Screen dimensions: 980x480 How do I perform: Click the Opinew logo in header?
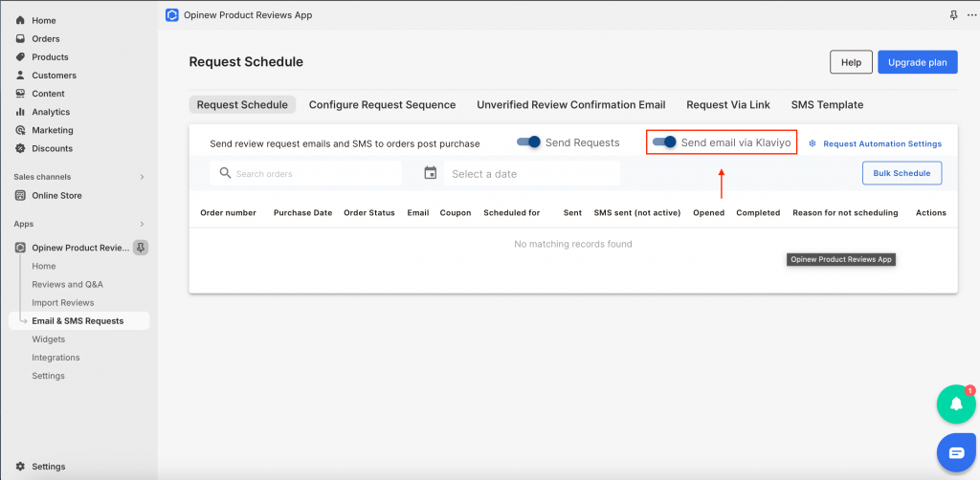(x=172, y=15)
